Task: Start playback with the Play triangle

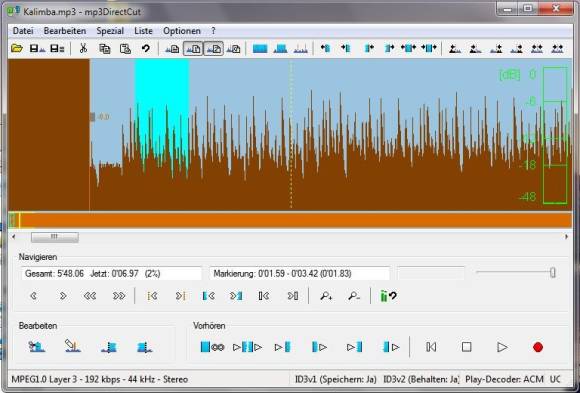Action: (x=502, y=347)
